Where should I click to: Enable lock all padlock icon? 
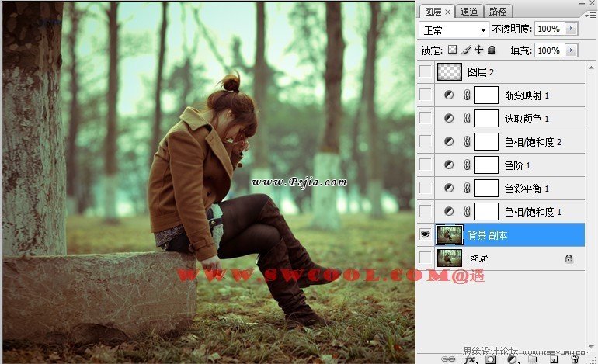pyautogui.click(x=492, y=50)
